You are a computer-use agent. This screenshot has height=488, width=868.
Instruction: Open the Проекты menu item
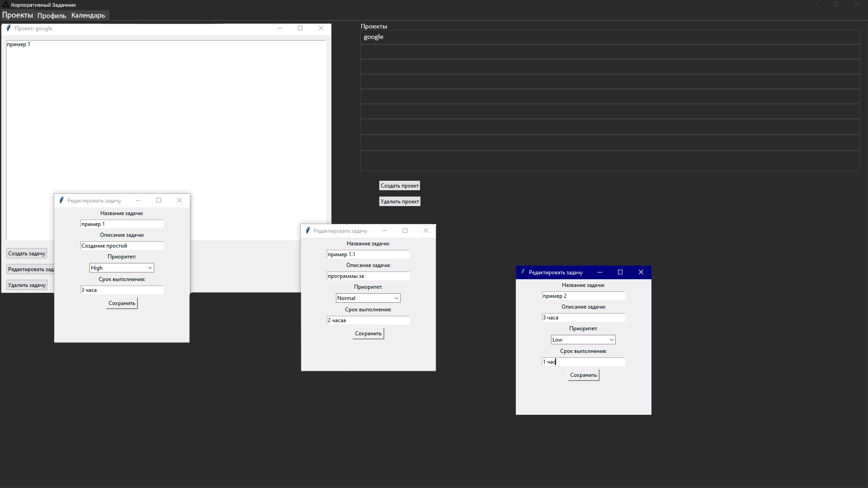coord(18,15)
